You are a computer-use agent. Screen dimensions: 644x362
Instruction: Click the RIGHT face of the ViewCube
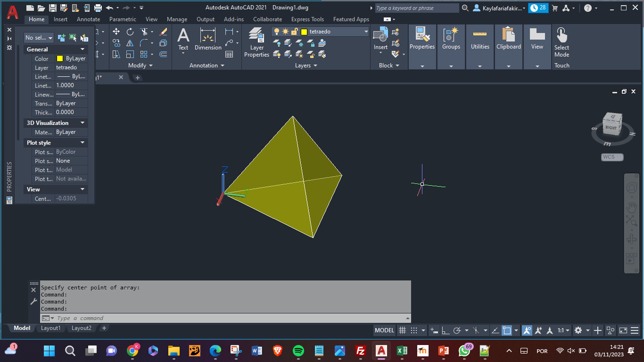tap(611, 128)
